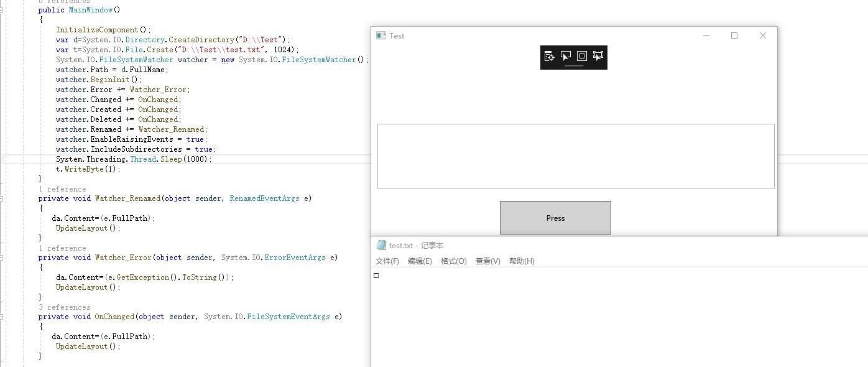The width and height of the screenshot is (868, 367).
Task: Click the File.Create test.txt line
Action: pyautogui.click(x=178, y=50)
